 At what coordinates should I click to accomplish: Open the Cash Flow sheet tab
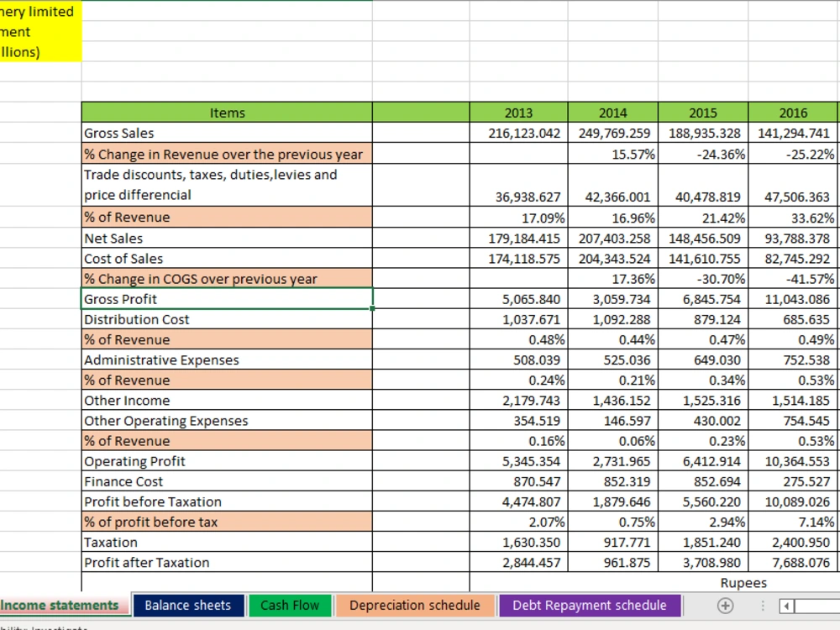(x=290, y=605)
